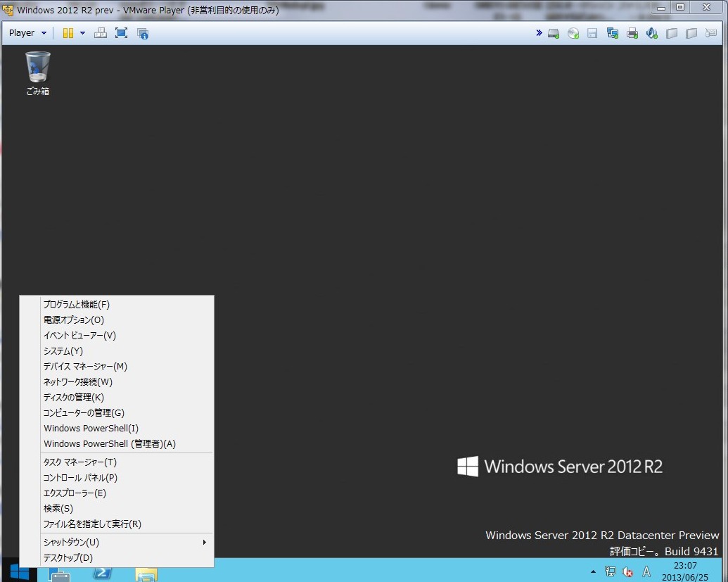728x582 pixels.
Task: Open the hard disk device status icon
Action: [553, 32]
